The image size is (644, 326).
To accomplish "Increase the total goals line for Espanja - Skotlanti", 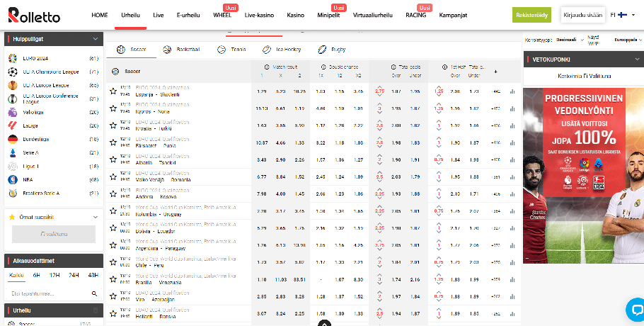I will (380, 86).
